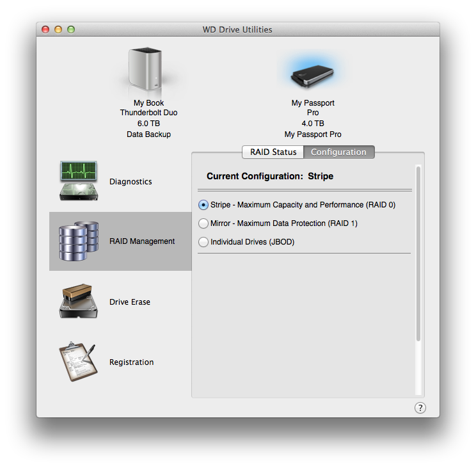Zoom the window with green button
476x468 pixels.
coord(71,29)
